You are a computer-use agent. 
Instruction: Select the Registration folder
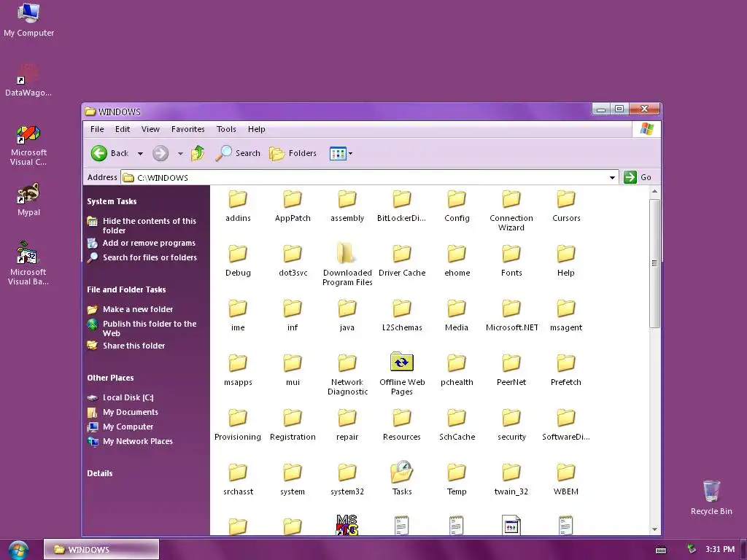coord(293,425)
